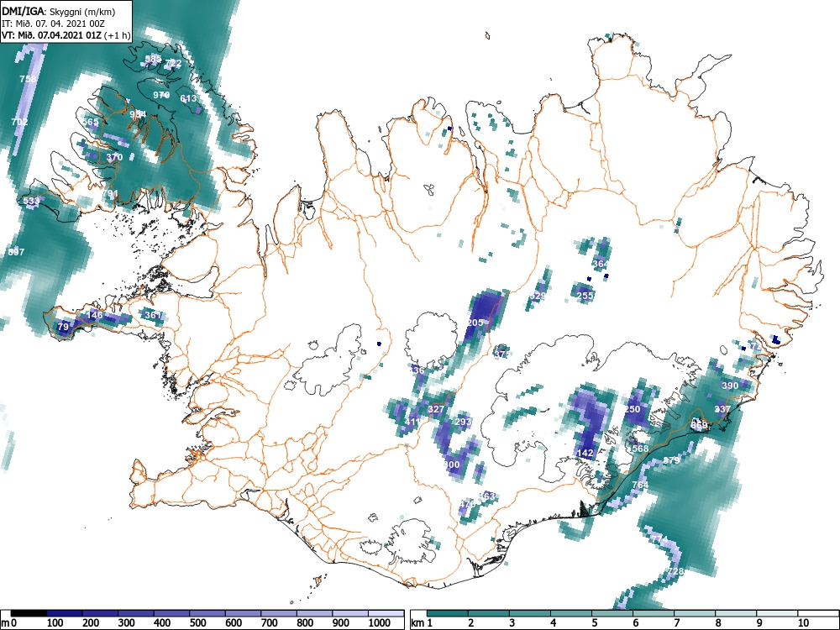The height and width of the screenshot is (630, 840).
Task: Click visibility value 979
Action: pyautogui.click(x=161, y=95)
